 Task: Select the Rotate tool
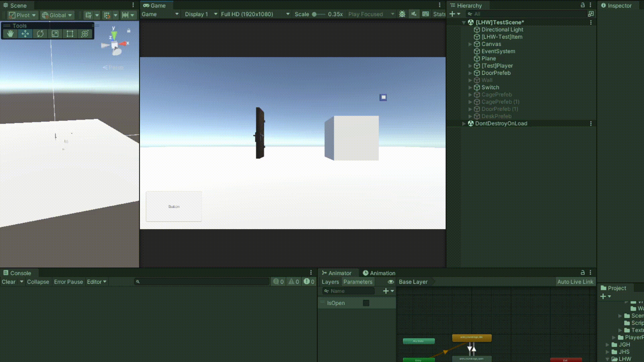click(40, 34)
